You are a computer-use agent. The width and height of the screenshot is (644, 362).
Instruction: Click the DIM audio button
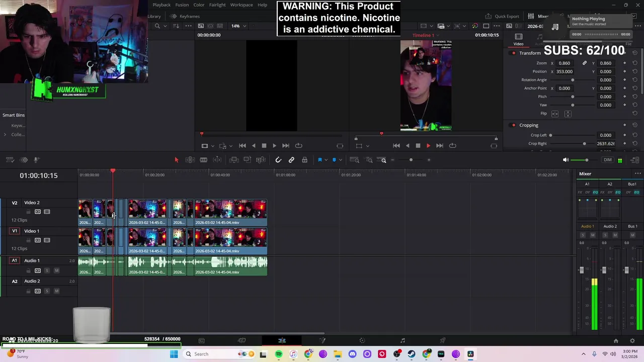608,160
